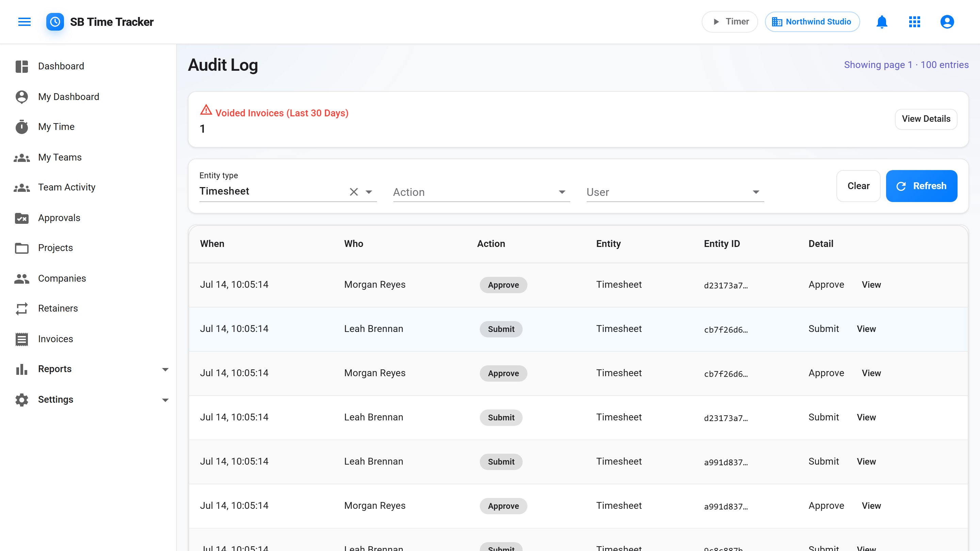Click the Detail column header
Image resolution: width=980 pixels, height=551 pixels.
[821, 244]
